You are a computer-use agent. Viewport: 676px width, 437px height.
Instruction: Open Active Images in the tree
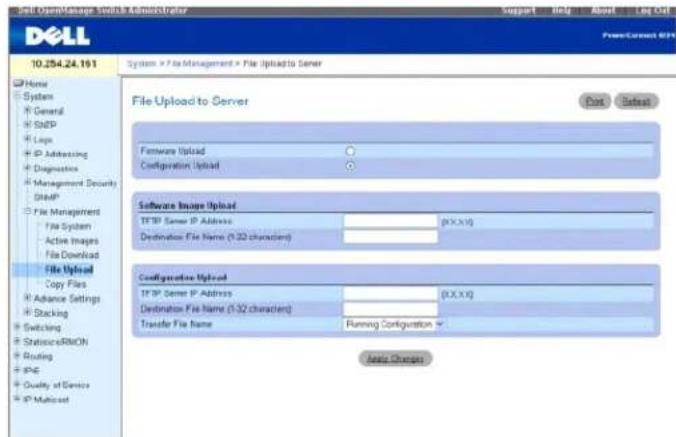click(72, 240)
